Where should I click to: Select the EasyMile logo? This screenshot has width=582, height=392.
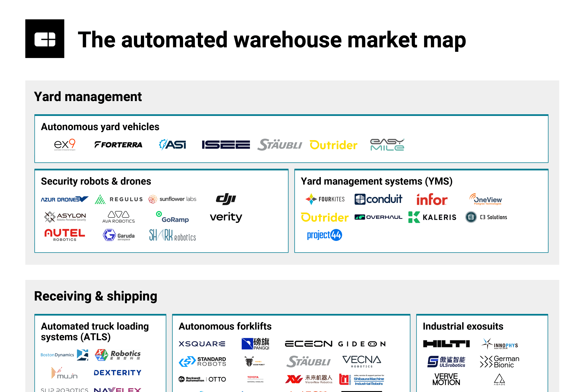tap(387, 144)
